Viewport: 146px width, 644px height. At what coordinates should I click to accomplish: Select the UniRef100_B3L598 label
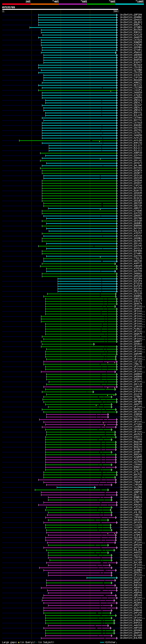tap(131, 638)
